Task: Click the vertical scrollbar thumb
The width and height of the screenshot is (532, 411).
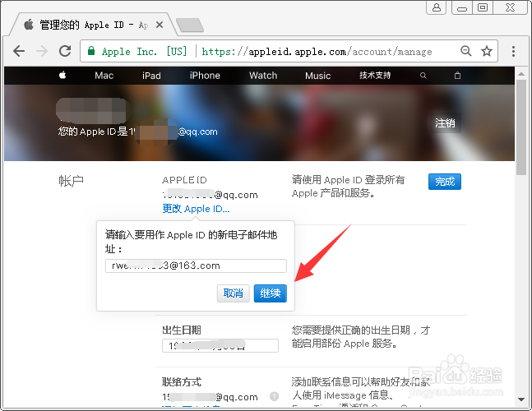Action: pos(521,128)
